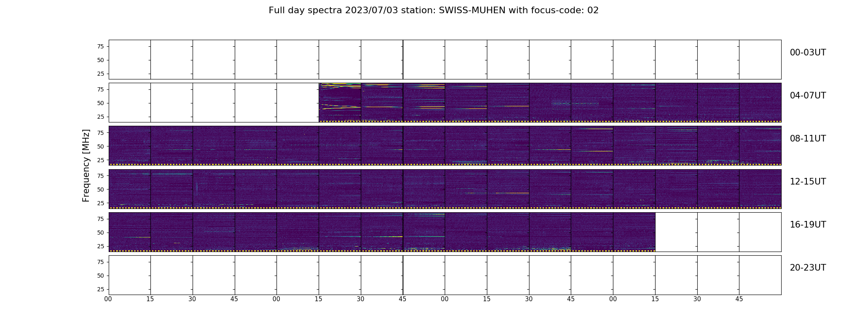Select the '12-15UT' row label
The image size is (868, 331).
coord(808,182)
